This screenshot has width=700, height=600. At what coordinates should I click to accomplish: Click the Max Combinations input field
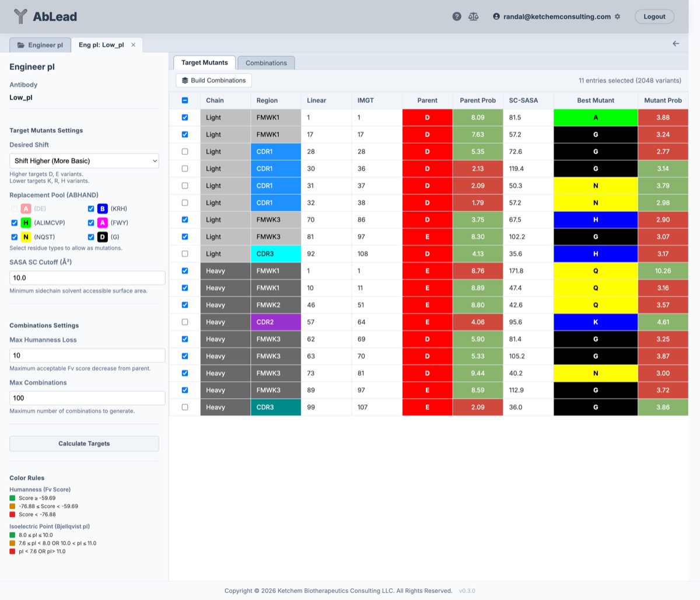(87, 398)
